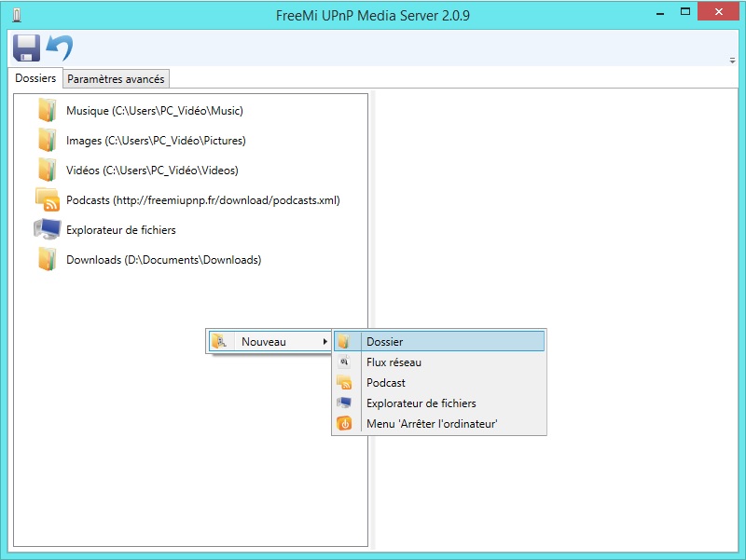Select the Vidéos folder entry text
Viewport: 746px width, 560px height.
click(152, 171)
